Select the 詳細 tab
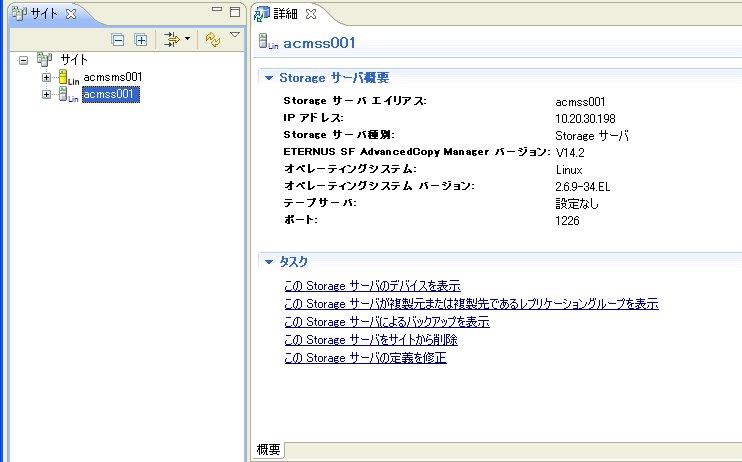This screenshot has height=462, width=742. click(x=285, y=14)
